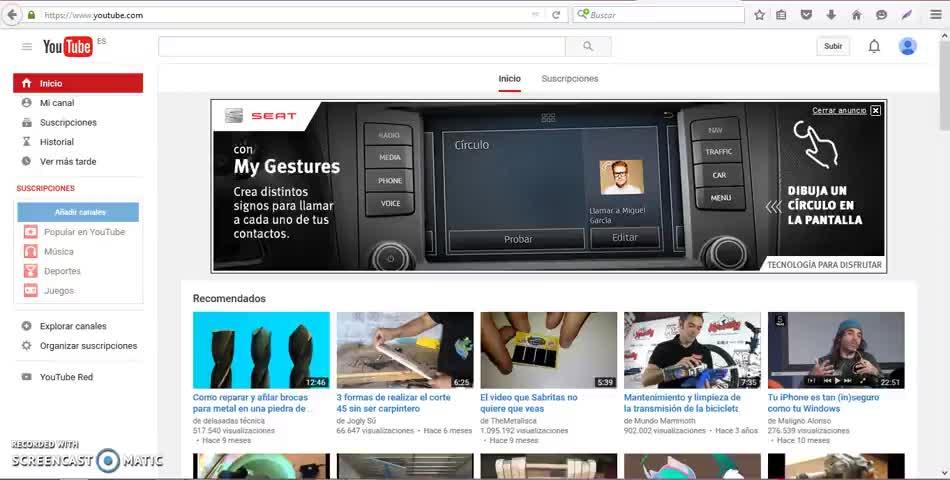Switch to the Suscripciones tab
The height and width of the screenshot is (480, 950).
570,79
